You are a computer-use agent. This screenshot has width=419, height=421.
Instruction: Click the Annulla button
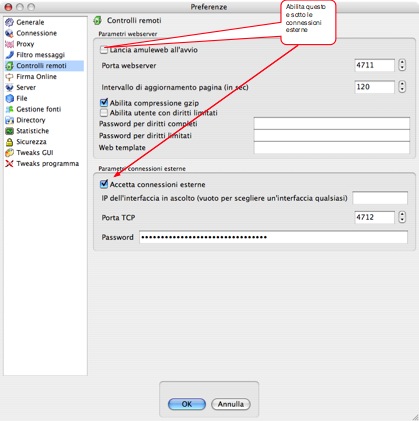coord(231,404)
